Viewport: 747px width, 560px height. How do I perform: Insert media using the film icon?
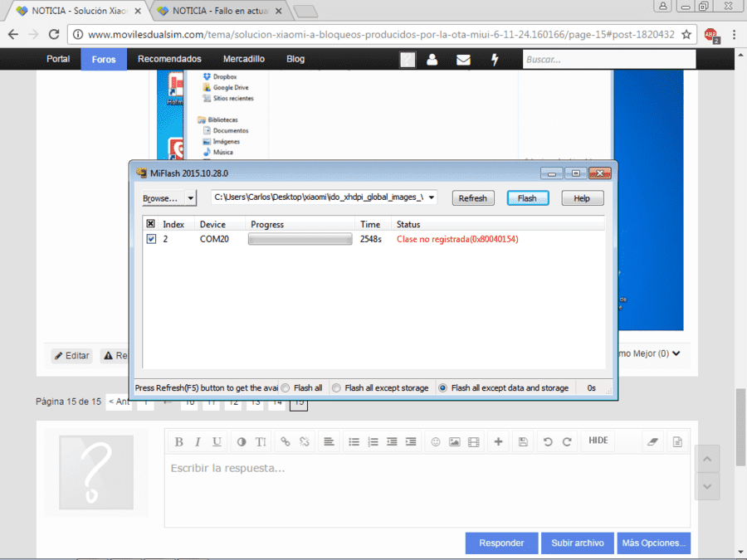474,442
